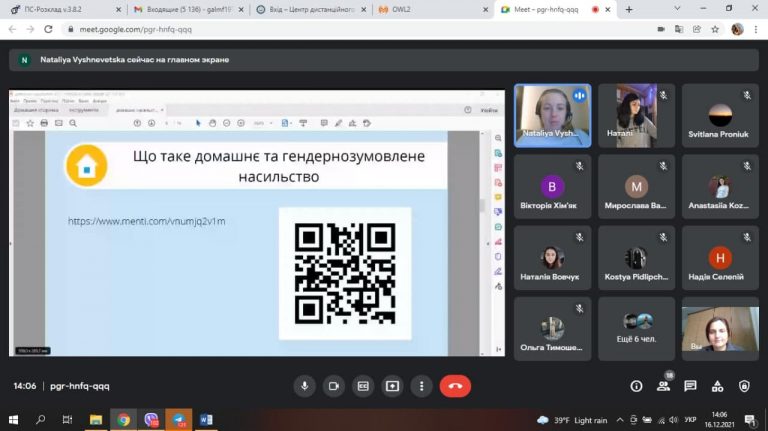The width and height of the screenshot is (768, 431).
Task: Expand the 'Ещё 6 чел.' participants tile
Action: click(x=636, y=328)
